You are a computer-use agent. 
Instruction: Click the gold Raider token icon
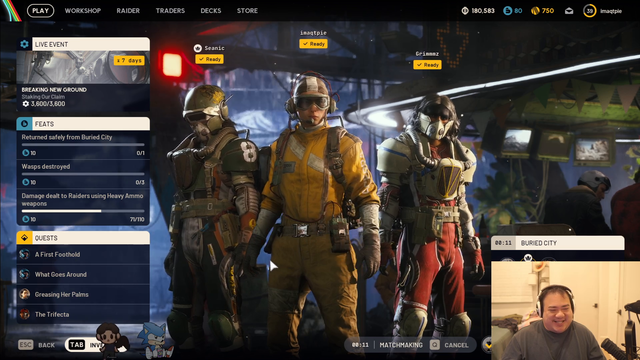click(x=535, y=11)
